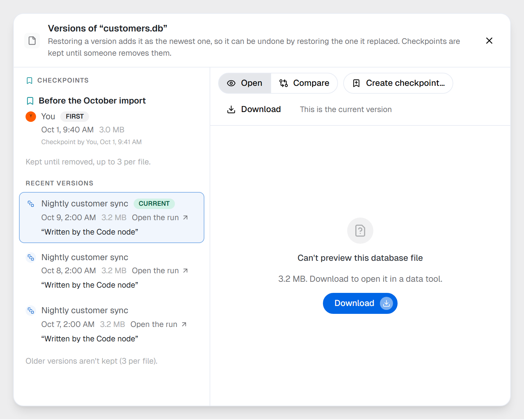Image resolution: width=524 pixels, height=420 pixels.
Task: Click the circular download icon in blue button
Action: coord(386,303)
